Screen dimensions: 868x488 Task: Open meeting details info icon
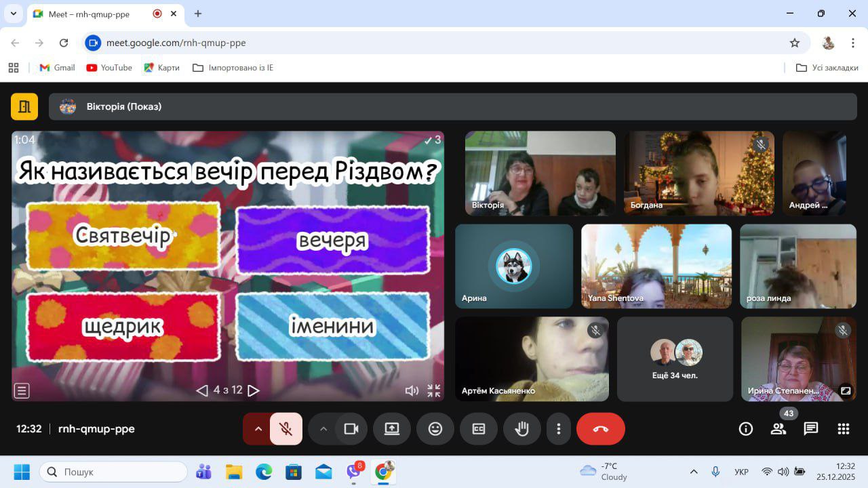coord(745,429)
